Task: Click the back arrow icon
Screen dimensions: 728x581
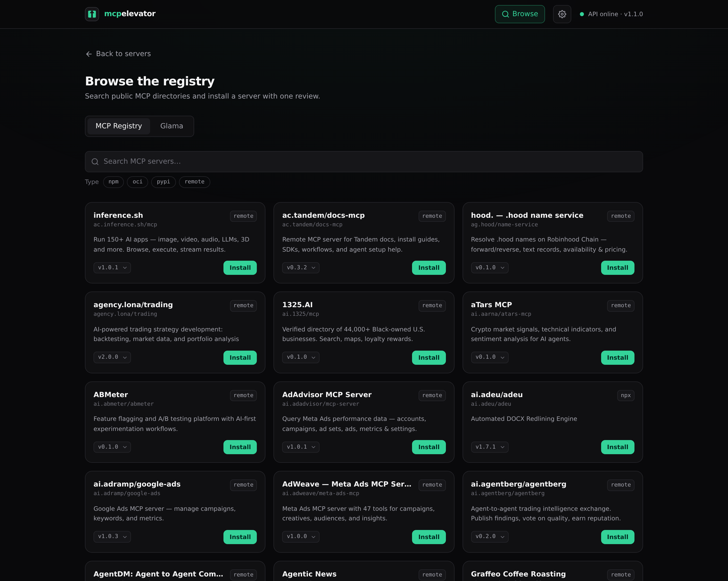Action: coord(89,54)
